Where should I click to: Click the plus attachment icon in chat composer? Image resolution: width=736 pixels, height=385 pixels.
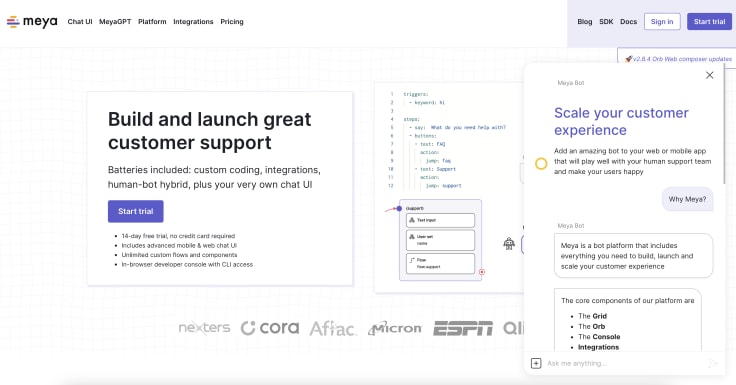[x=536, y=363]
